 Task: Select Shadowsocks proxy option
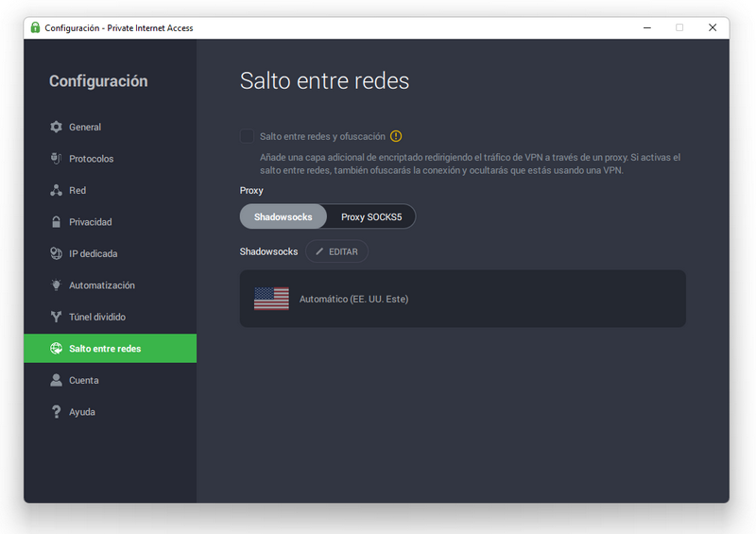(283, 216)
